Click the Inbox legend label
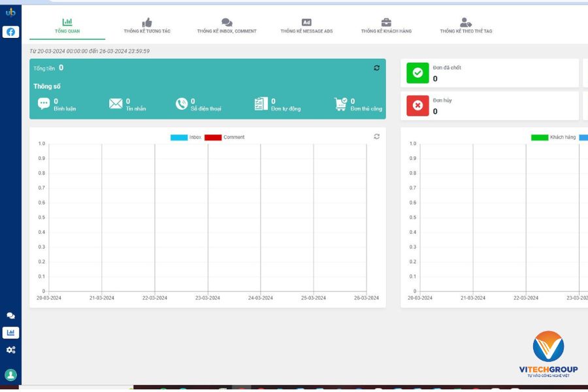Screen dimensions: 588x392 point(195,137)
